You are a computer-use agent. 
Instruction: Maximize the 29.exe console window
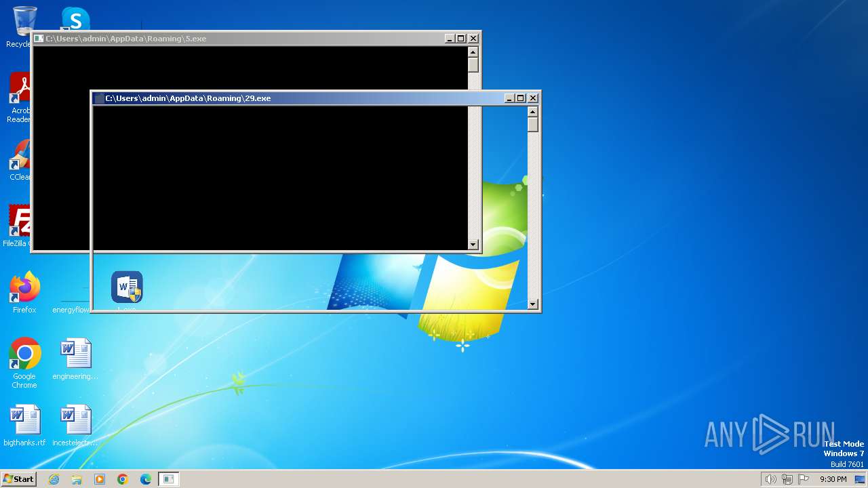pos(520,98)
